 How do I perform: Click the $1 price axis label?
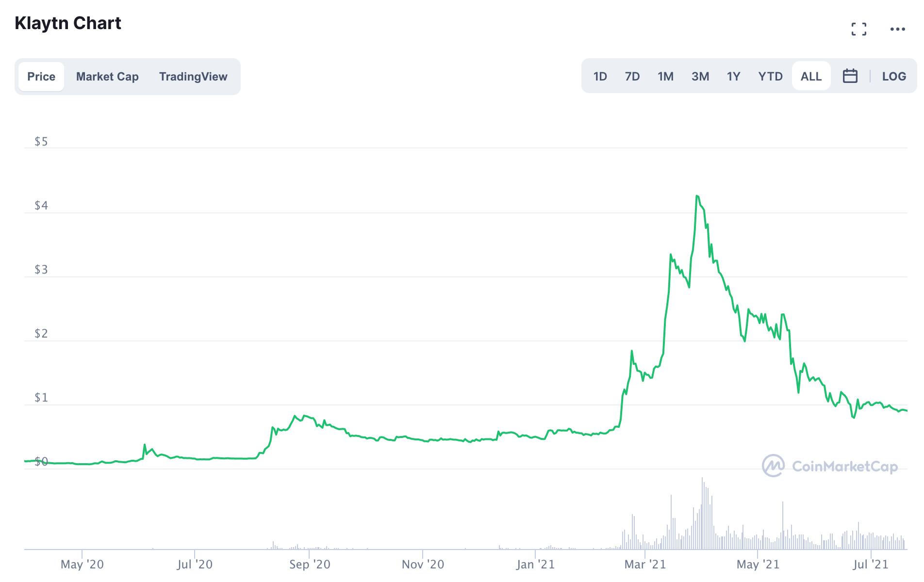tap(41, 397)
